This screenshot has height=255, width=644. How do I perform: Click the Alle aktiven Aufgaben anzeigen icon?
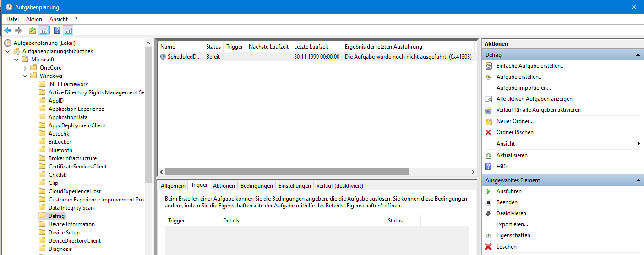[488, 99]
